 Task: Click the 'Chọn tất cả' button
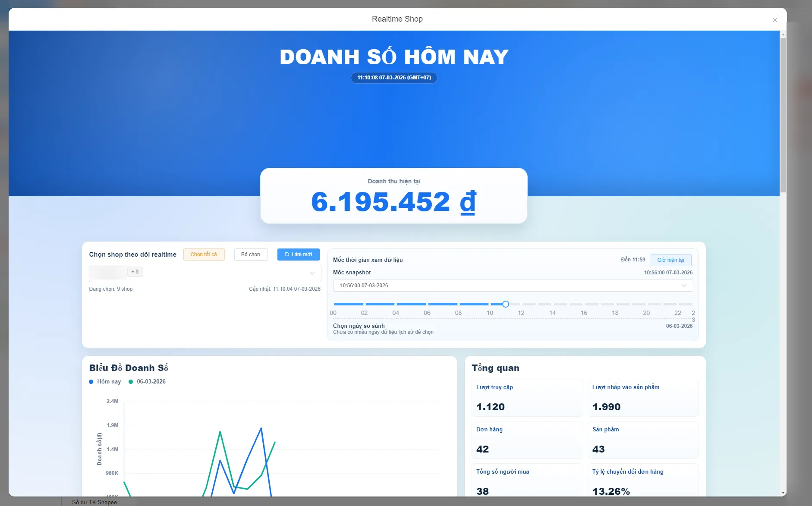pyautogui.click(x=204, y=255)
